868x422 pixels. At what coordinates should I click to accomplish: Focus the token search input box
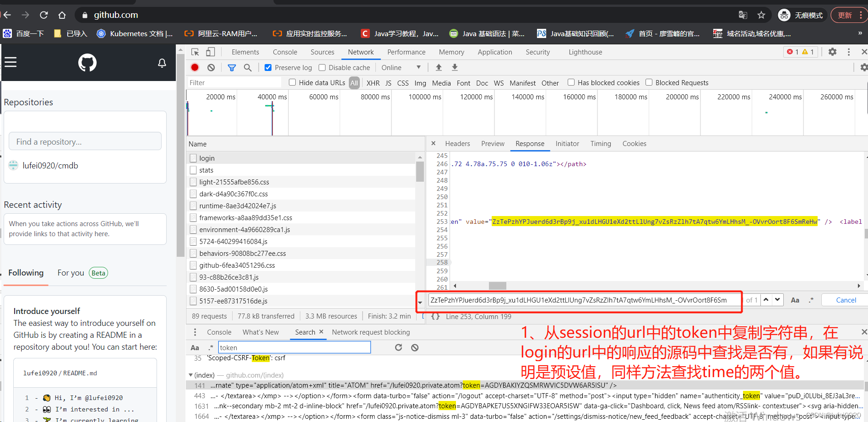point(294,347)
